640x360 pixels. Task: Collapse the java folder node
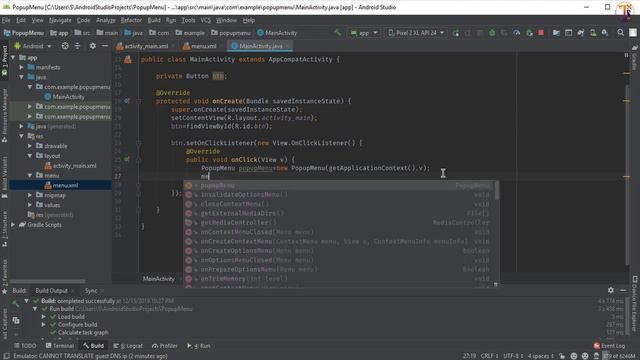[22, 77]
